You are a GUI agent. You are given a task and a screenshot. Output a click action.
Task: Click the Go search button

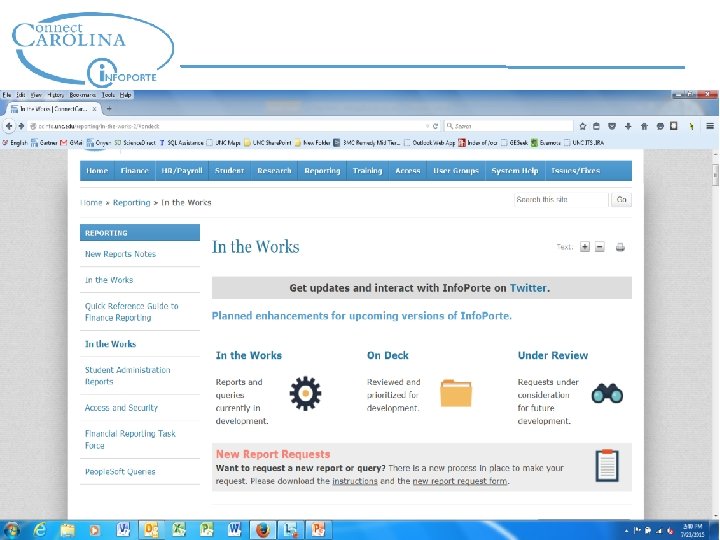point(621,200)
